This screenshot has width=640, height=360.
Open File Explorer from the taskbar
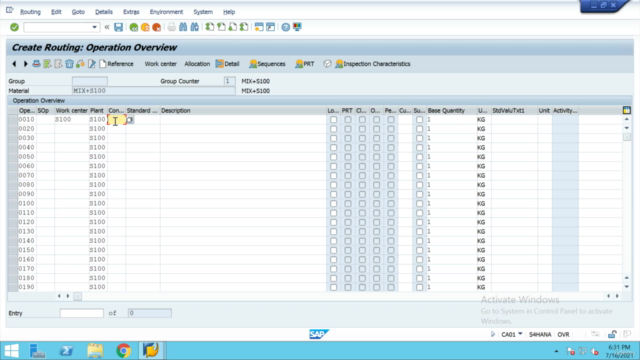[x=95, y=351]
